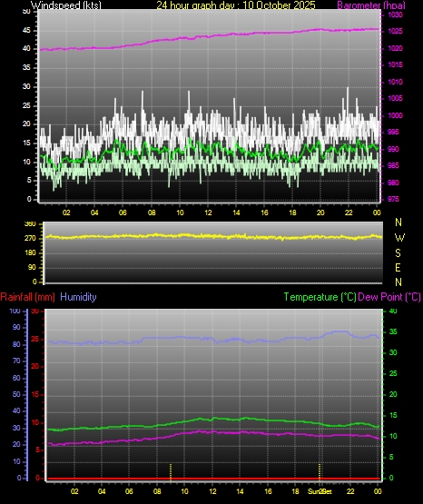The height and width of the screenshot is (504, 423).
Task: Click the magenta Dew Point (°C) legend label
Action: (x=389, y=297)
